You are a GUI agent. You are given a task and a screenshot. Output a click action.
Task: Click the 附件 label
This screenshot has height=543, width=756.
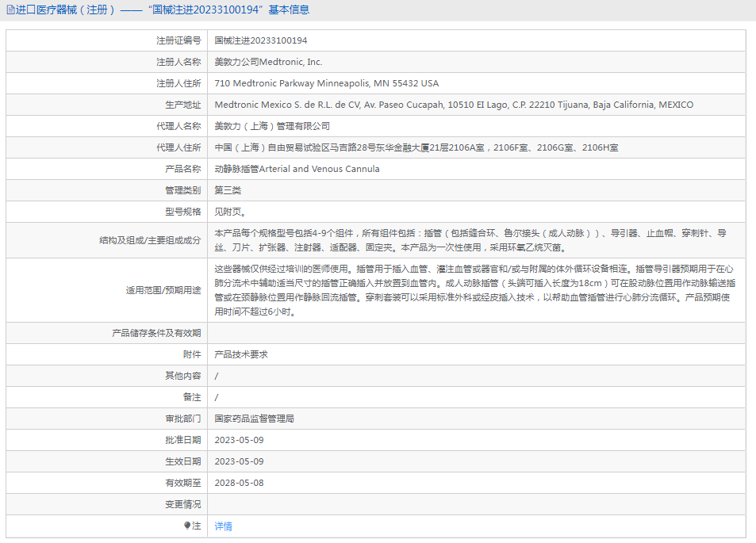pyautogui.click(x=192, y=354)
